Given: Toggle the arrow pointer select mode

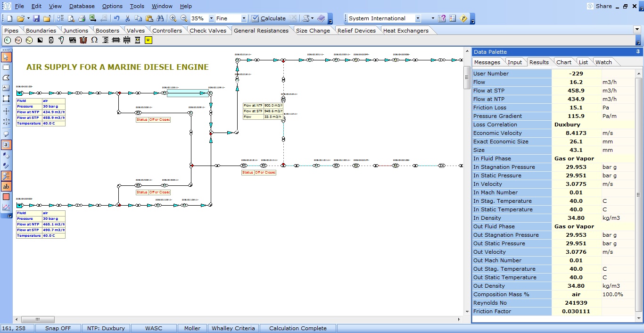Looking at the screenshot, I should tap(6, 57).
